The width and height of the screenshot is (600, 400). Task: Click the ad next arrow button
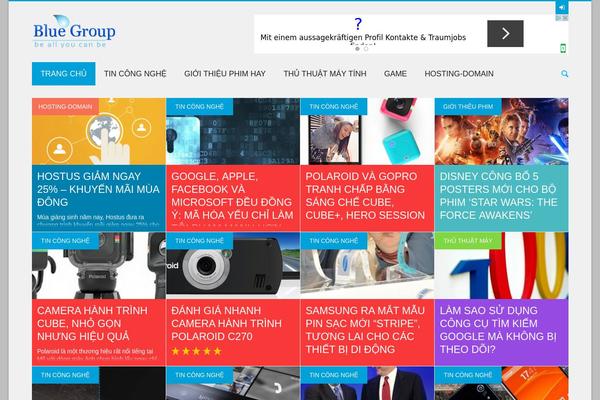(505, 34)
